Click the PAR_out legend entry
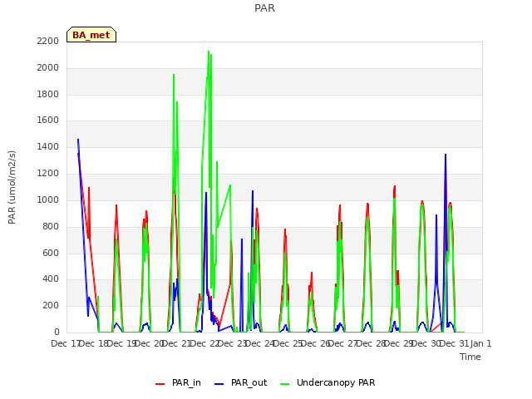 click(240, 383)
